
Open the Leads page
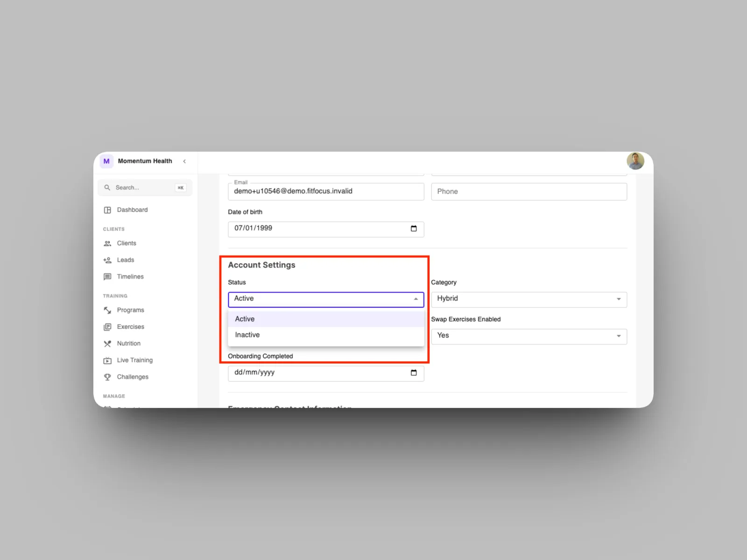126,260
